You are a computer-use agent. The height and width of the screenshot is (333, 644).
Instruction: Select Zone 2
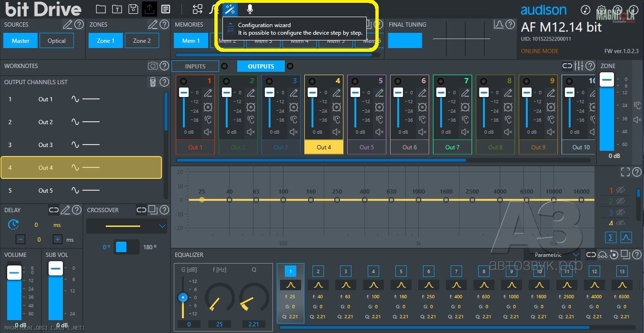pyautogui.click(x=142, y=40)
